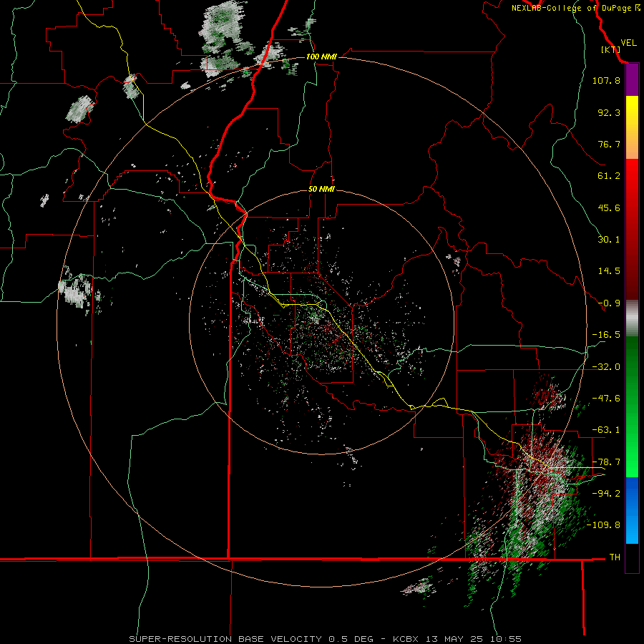
Task: Pick the purple segment of velocity scale
Action: click(x=632, y=80)
